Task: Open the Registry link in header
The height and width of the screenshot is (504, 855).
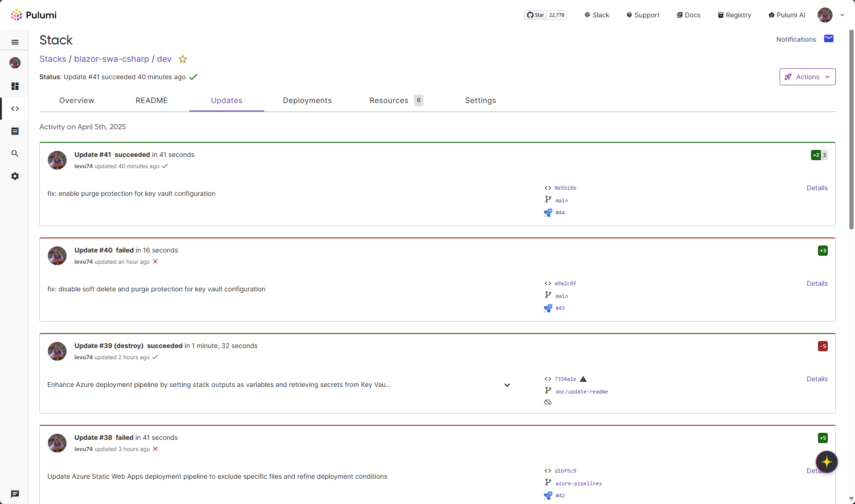Action: 735,15
